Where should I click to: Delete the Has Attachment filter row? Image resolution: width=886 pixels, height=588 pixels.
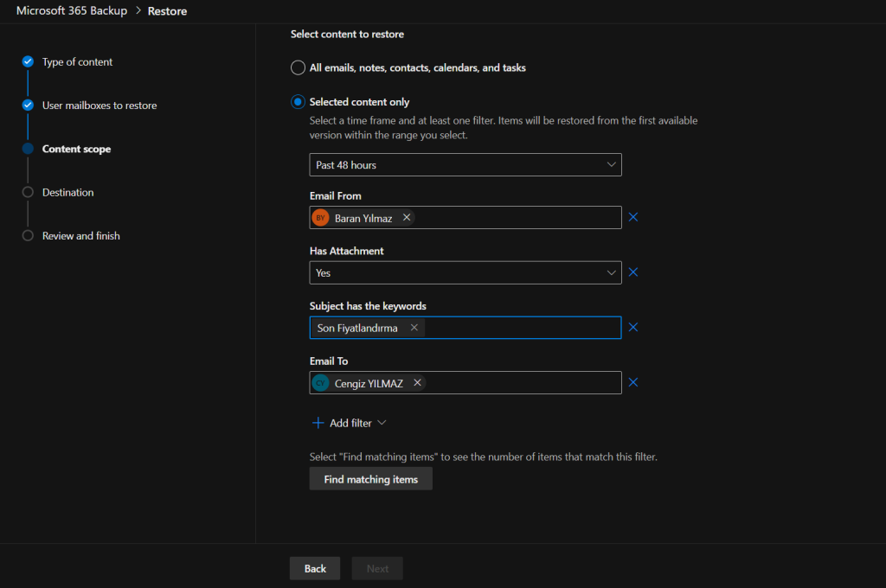pos(632,272)
